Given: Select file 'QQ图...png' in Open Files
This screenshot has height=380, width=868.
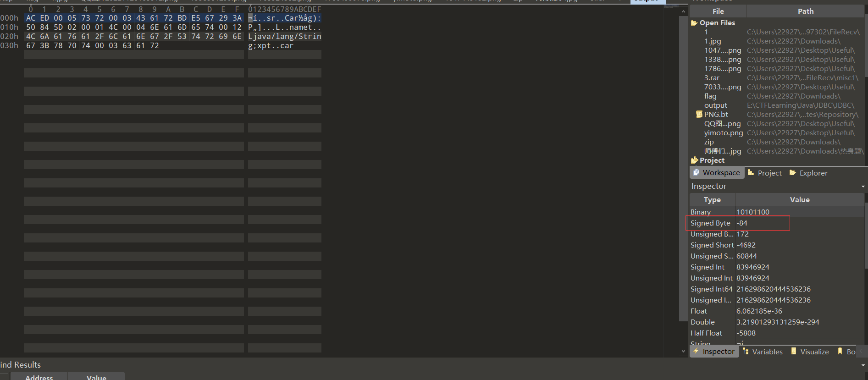Looking at the screenshot, I should coord(723,124).
